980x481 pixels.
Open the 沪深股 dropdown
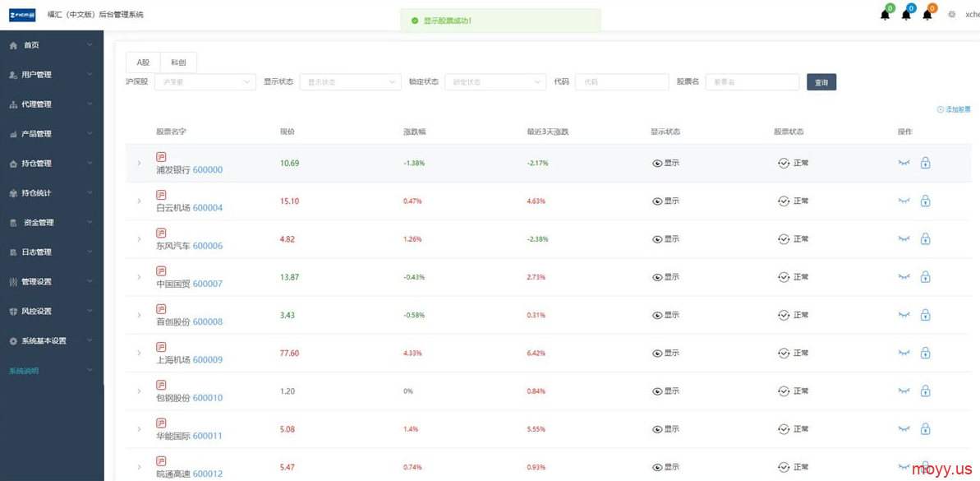(205, 82)
